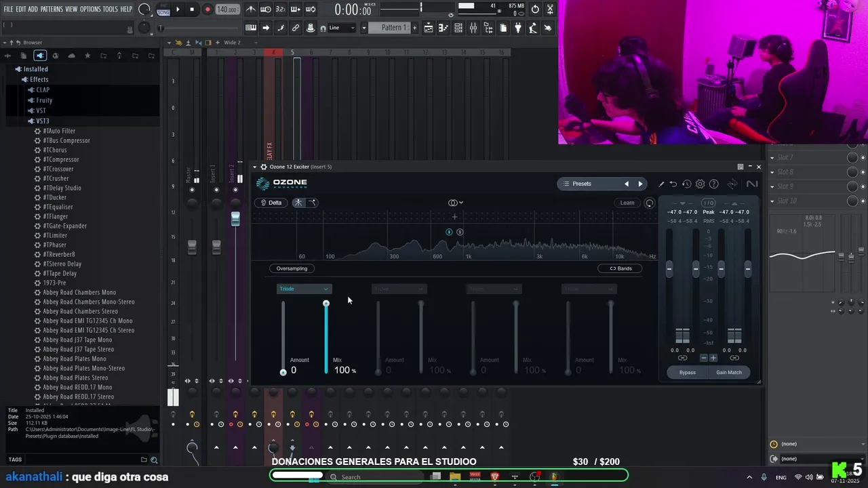The height and width of the screenshot is (488, 868).
Task: Select #TReverber8 in plugin list
Action: [x=58, y=254]
